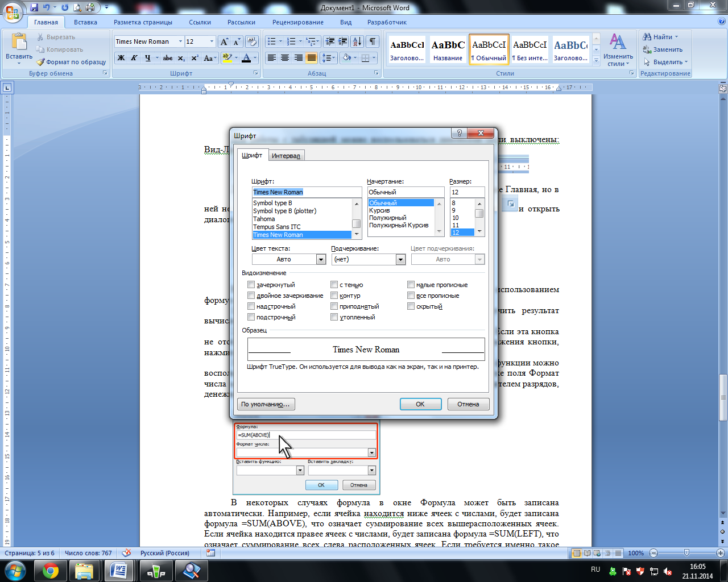Click the bulleted list icon
This screenshot has height=582, width=728.
[x=272, y=41]
